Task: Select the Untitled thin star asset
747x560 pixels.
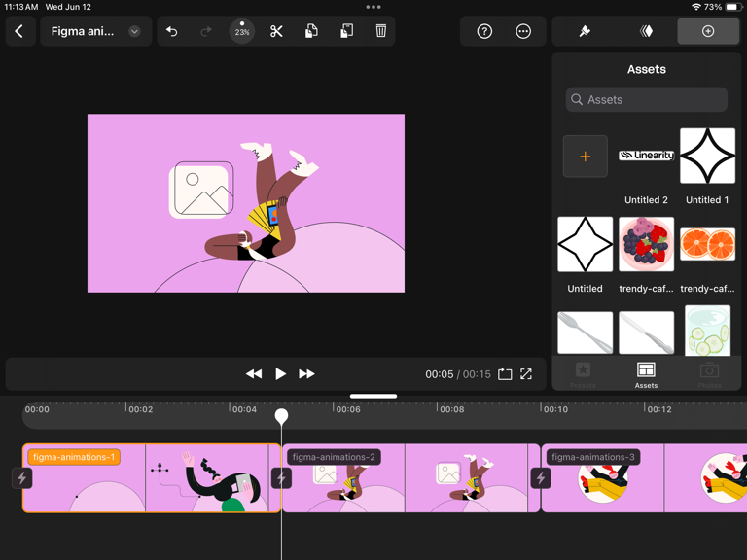Action: pyautogui.click(x=585, y=244)
